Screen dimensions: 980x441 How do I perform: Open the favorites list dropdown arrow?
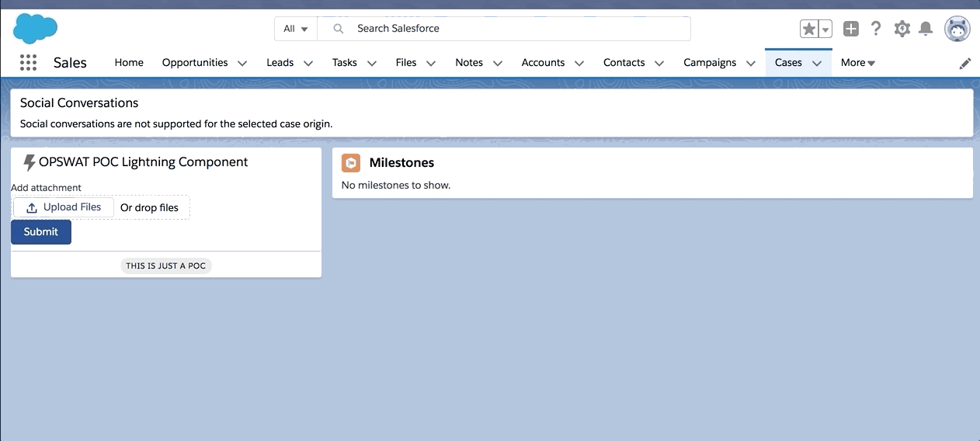click(x=825, y=29)
